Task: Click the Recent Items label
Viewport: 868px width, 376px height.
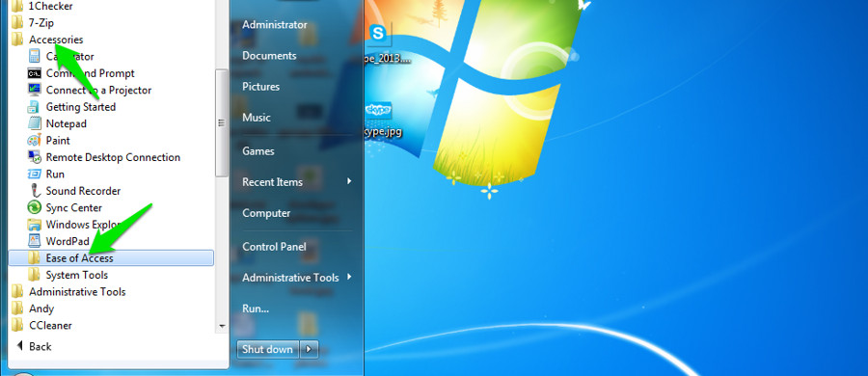Action: coord(272,181)
